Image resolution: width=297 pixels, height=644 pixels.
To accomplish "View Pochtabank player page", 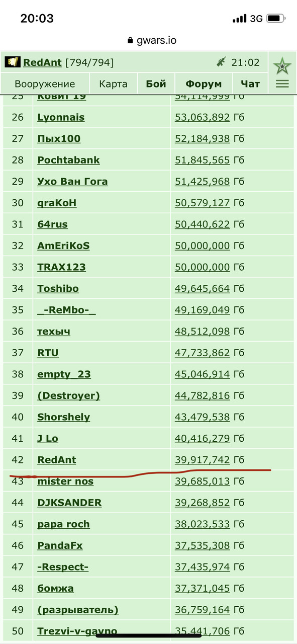I will point(68,160).
